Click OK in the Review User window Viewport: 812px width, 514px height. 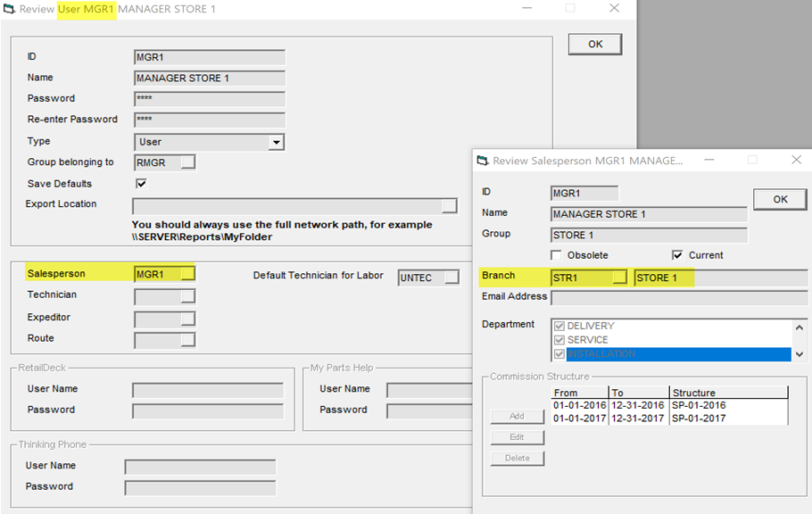pyautogui.click(x=595, y=44)
